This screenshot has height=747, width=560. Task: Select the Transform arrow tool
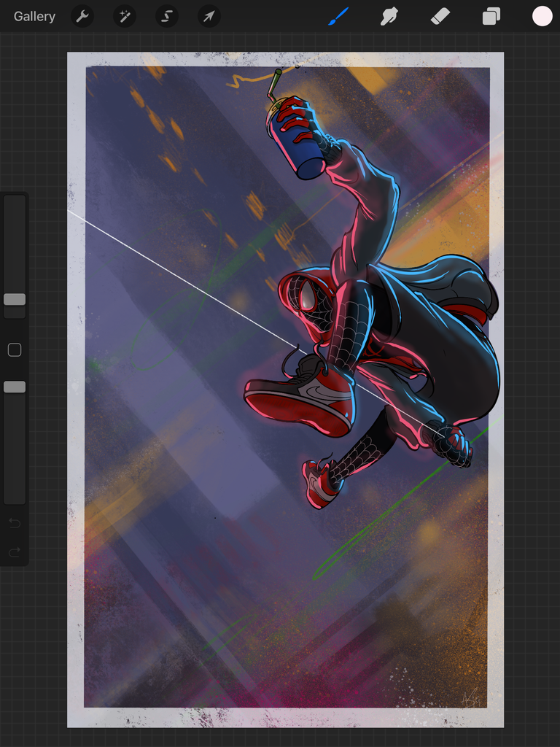click(209, 17)
